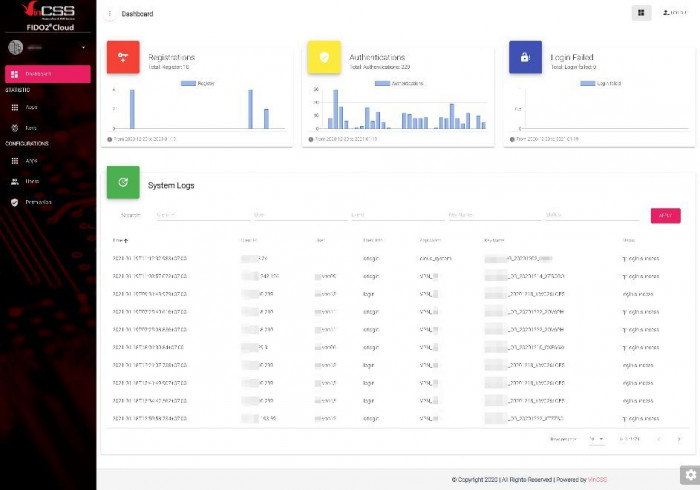Viewport: 700px width, 490px height.
Task: Click the red Registrations key icon
Action: click(123, 57)
